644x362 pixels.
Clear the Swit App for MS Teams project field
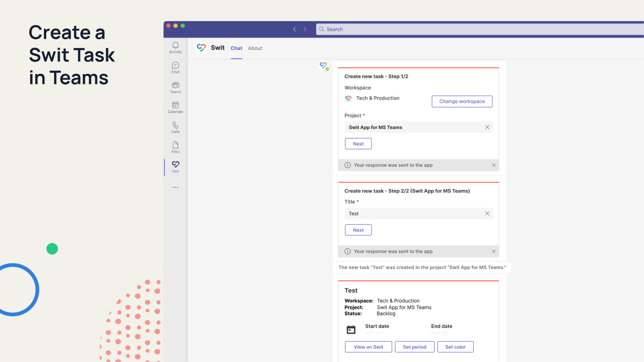pos(487,127)
